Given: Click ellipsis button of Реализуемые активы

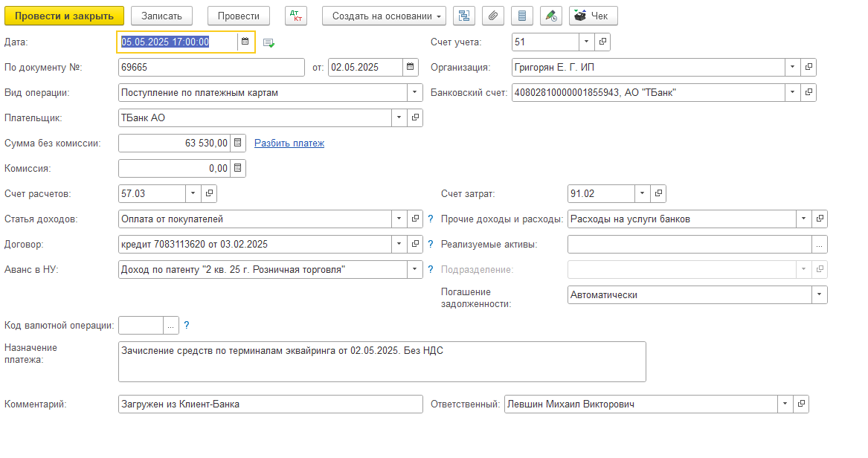Looking at the screenshot, I should tap(819, 245).
